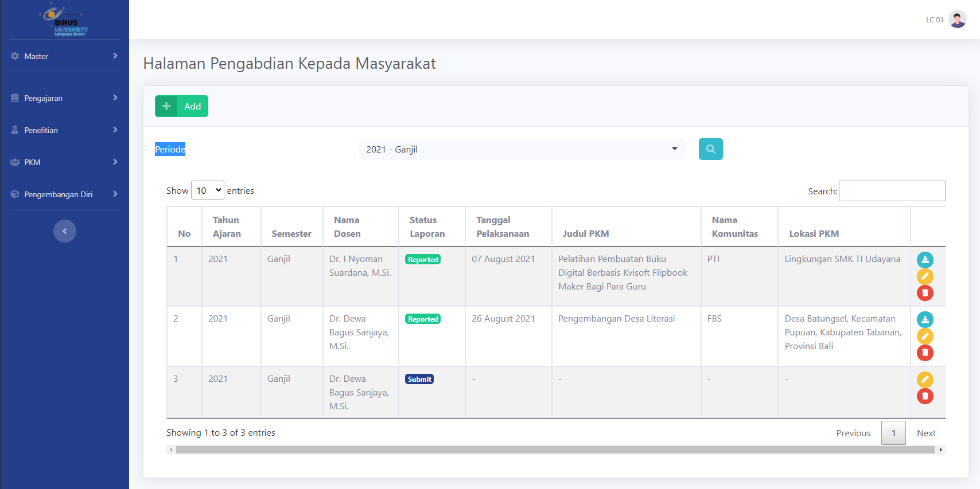Screen dimensions: 980x489
Task: Expand the Pengajaran menu item
Action: [x=64, y=98]
